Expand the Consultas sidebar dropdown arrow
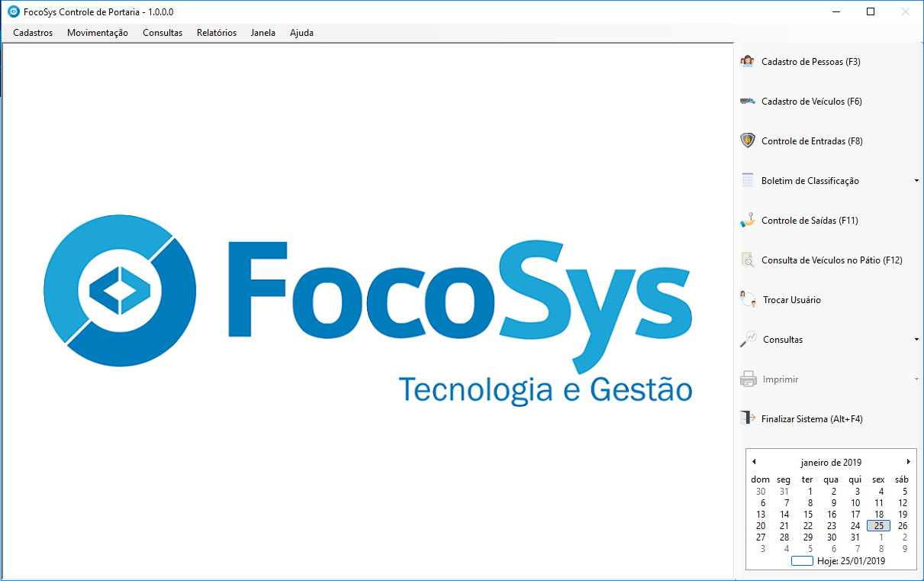The image size is (924, 581). (916, 340)
